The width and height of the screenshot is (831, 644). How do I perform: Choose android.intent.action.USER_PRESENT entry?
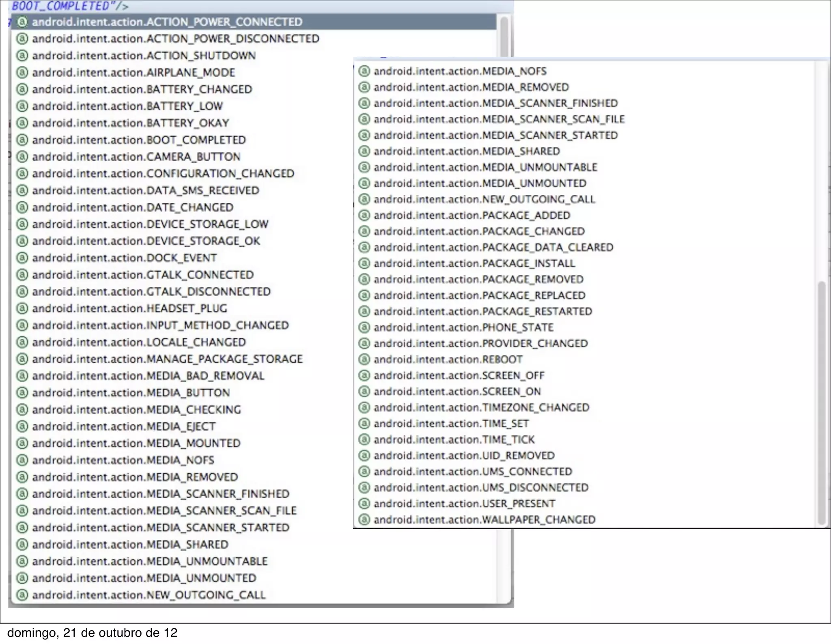464,504
